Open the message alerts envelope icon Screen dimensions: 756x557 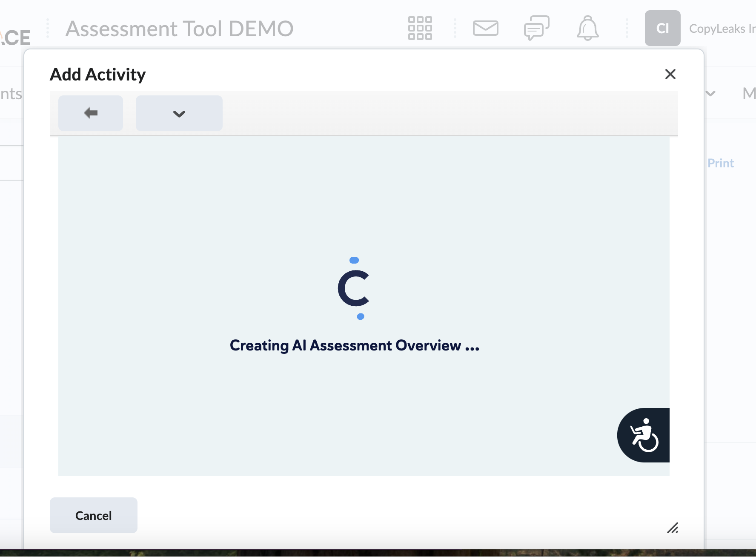[x=486, y=28]
